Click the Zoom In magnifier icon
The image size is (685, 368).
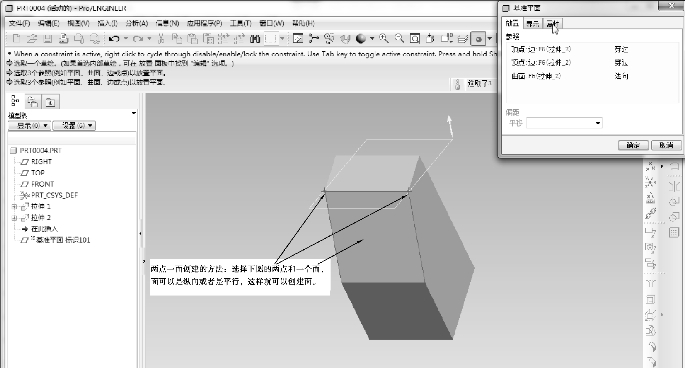[x=384, y=38]
